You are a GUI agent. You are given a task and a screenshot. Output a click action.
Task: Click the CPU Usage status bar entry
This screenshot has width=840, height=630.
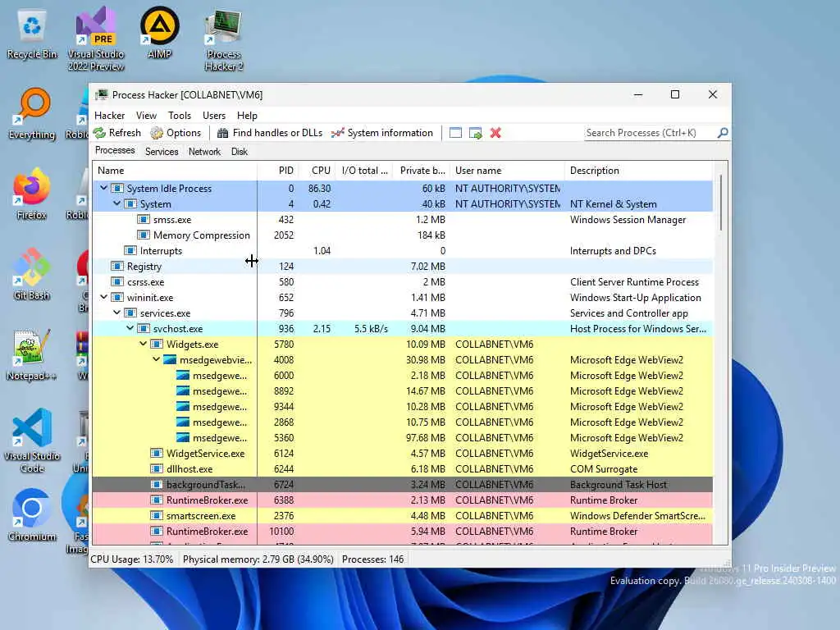click(x=132, y=559)
